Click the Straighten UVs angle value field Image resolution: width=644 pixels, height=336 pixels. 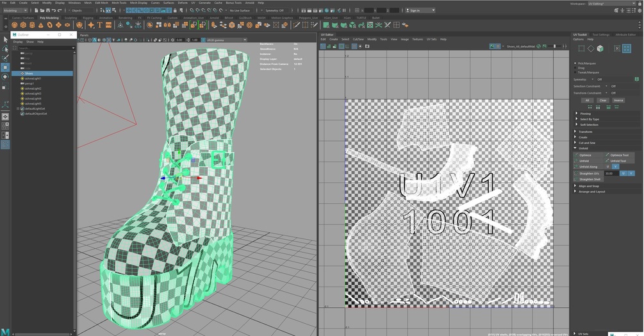(x=611, y=173)
